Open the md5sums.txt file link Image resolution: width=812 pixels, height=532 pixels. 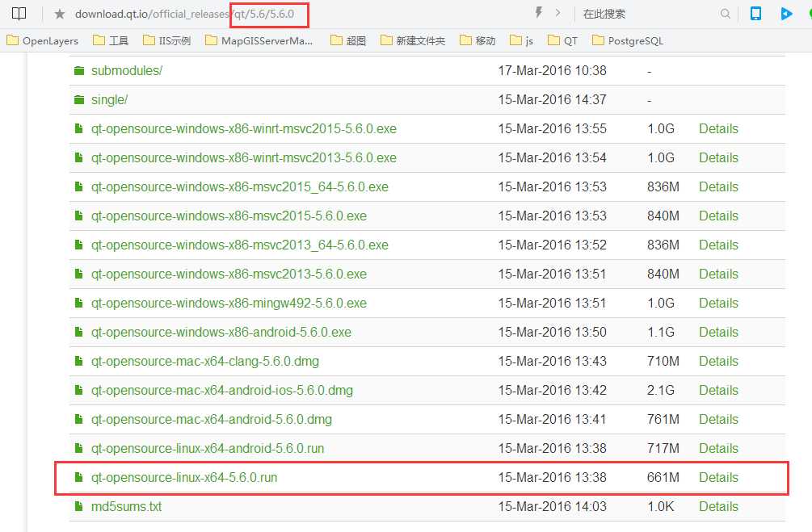point(126,506)
